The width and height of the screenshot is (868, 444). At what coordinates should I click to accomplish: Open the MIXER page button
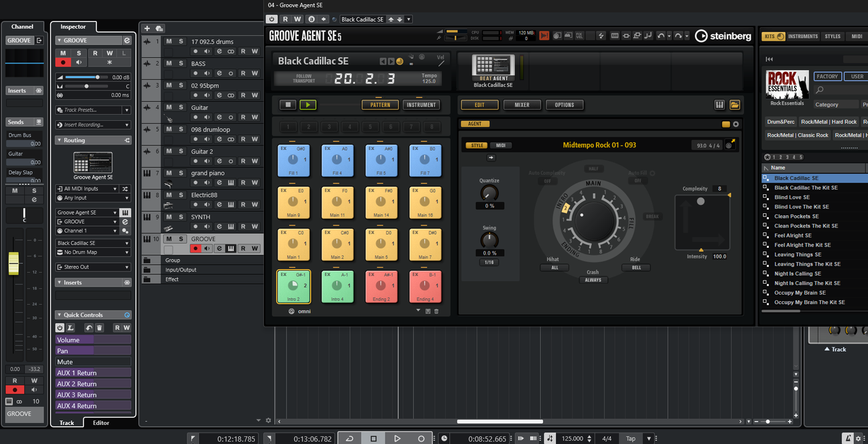point(522,105)
